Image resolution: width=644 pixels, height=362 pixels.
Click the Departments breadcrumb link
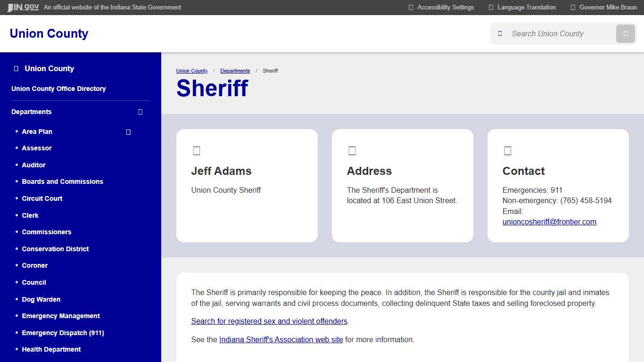click(235, 71)
